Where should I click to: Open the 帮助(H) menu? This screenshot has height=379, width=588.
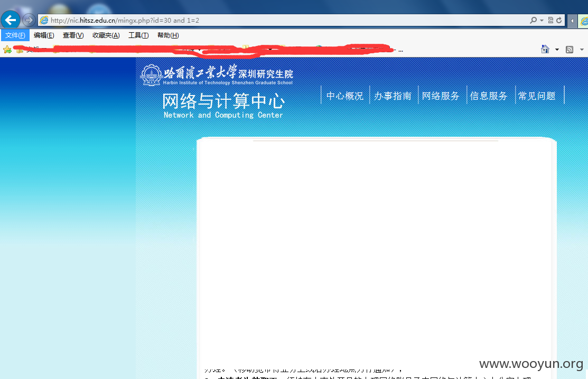point(168,35)
